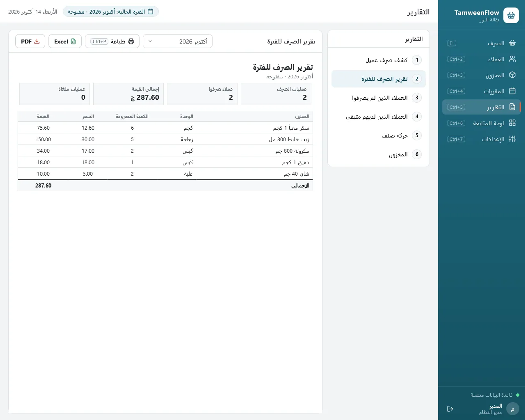525x420 pixels.
Task: Click row زيت خليط 800 مل
Action: [165, 139]
